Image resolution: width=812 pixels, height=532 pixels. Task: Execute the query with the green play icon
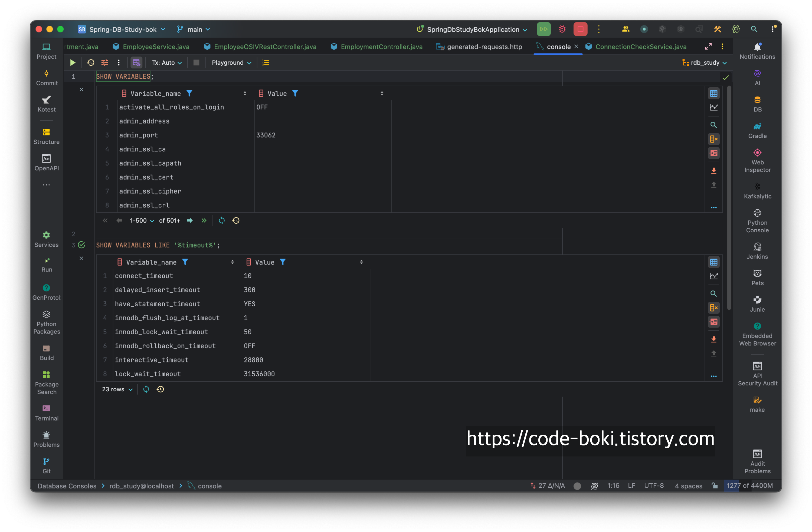(x=73, y=63)
